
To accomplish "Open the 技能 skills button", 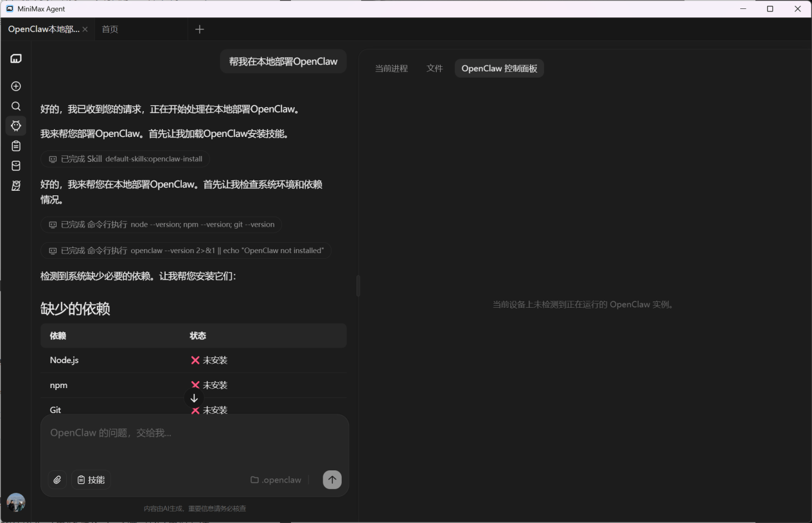I will pos(91,479).
